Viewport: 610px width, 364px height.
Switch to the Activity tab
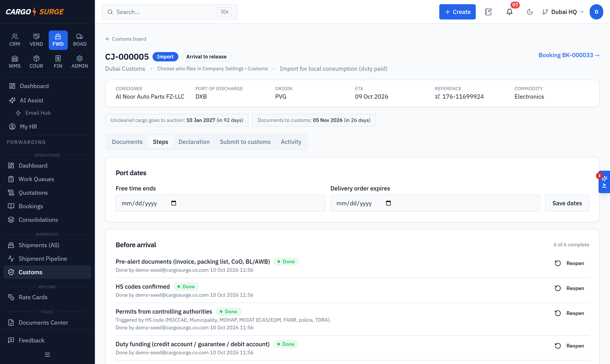point(291,142)
